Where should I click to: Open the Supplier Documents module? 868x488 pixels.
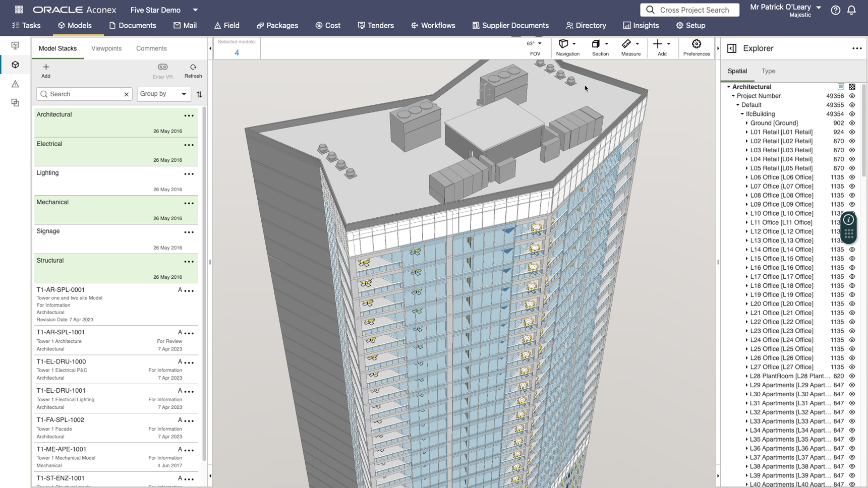tap(510, 25)
